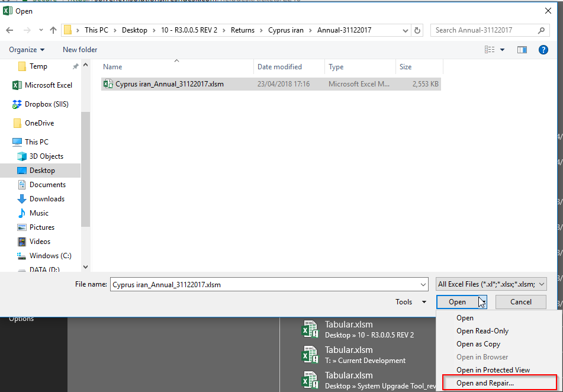
Task: Click the back navigation arrow
Action: (10, 30)
